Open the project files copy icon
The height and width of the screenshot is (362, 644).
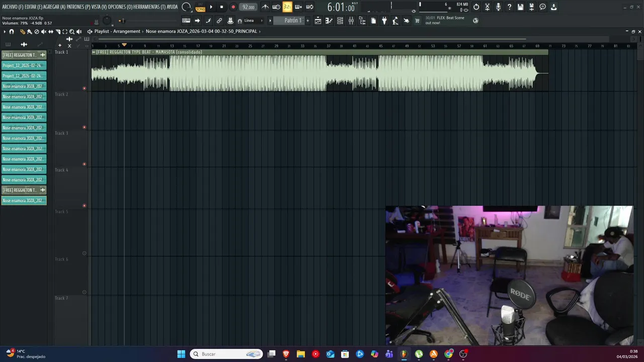[373, 21]
